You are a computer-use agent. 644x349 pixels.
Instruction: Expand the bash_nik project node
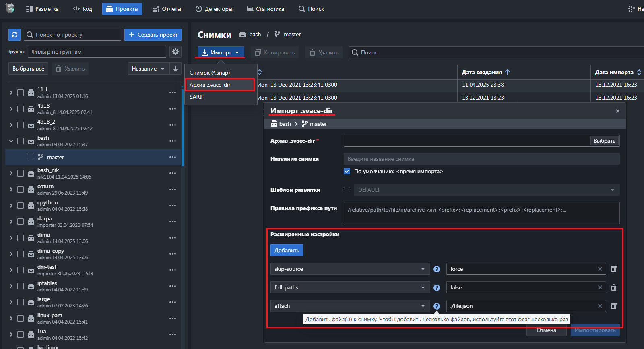point(11,173)
